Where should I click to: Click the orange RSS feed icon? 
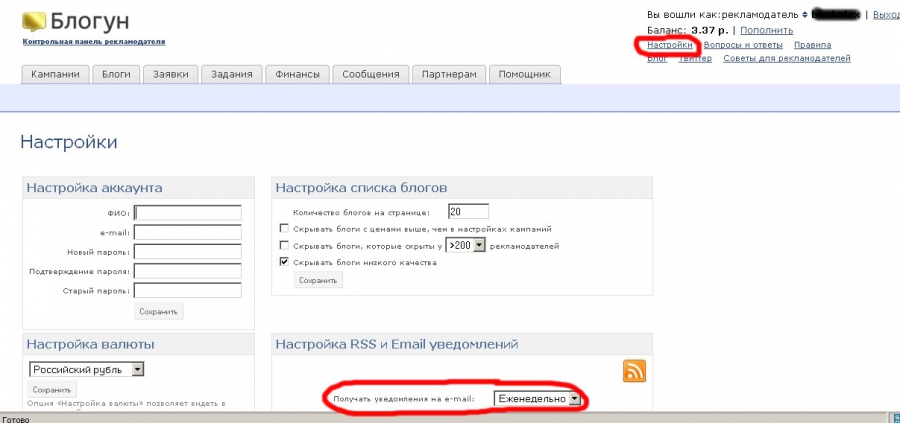point(634,370)
